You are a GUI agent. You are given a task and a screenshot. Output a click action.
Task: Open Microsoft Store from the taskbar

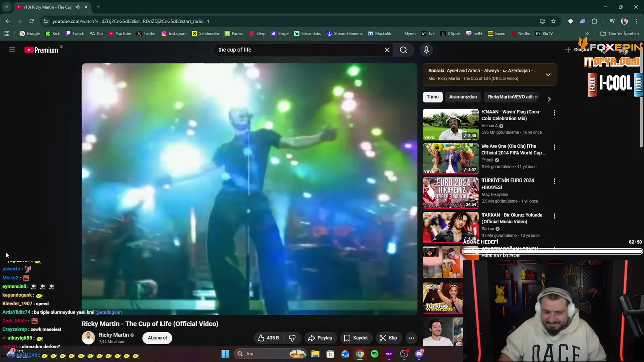point(330,354)
